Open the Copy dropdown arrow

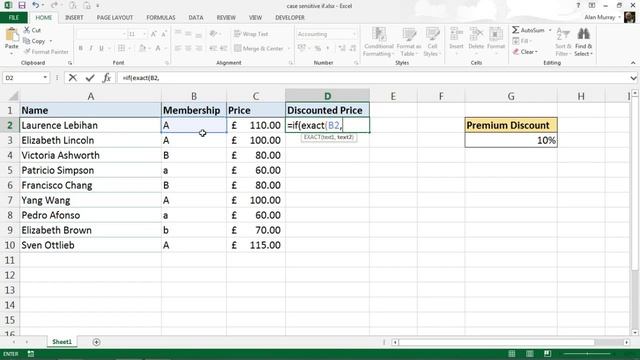pos(51,41)
